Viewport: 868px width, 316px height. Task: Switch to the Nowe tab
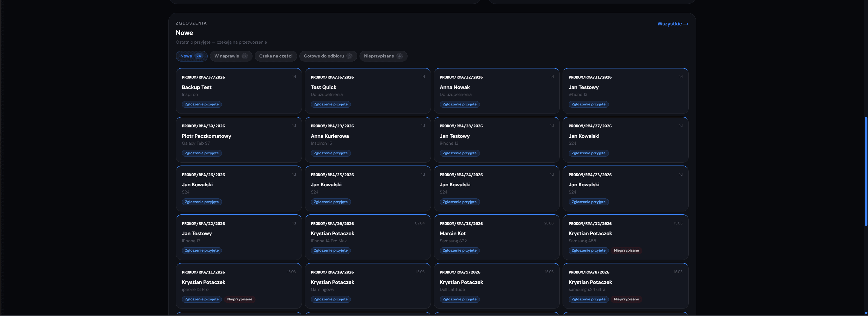pyautogui.click(x=191, y=56)
